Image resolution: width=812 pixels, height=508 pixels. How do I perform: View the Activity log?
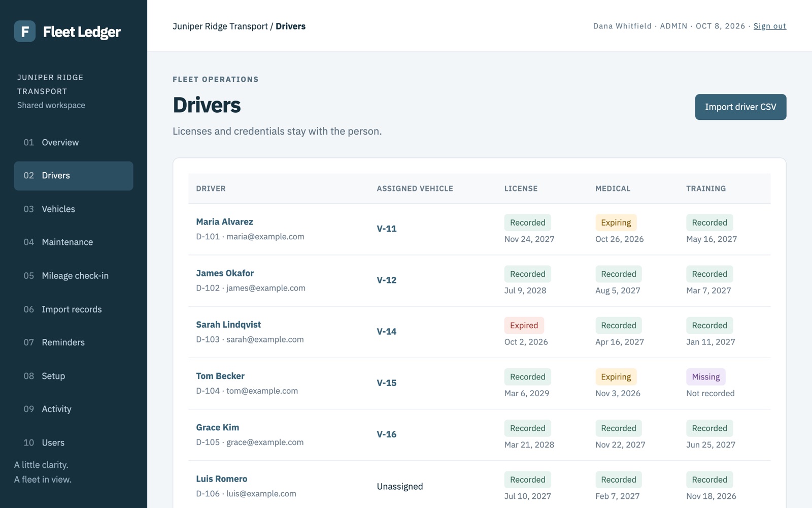coord(74,409)
